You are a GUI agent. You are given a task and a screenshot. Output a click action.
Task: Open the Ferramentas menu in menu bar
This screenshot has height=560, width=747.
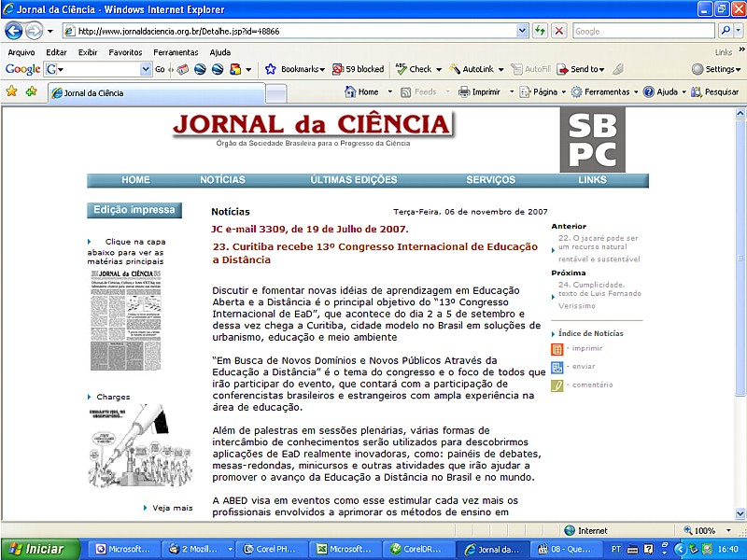pyautogui.click(x=176, y=52)
